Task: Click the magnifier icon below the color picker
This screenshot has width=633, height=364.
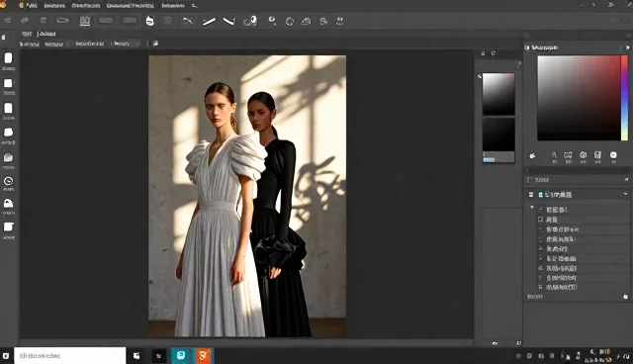Action: (x=554, y=155)
